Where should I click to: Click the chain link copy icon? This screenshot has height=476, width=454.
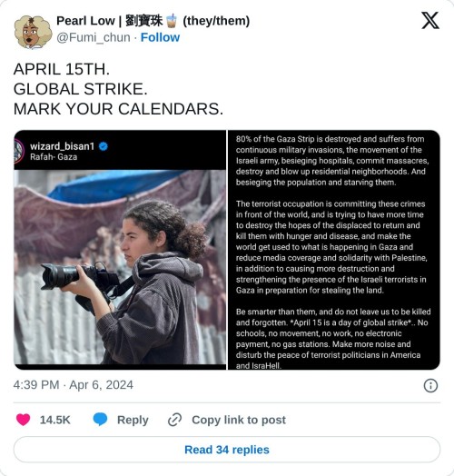[175, 420]
